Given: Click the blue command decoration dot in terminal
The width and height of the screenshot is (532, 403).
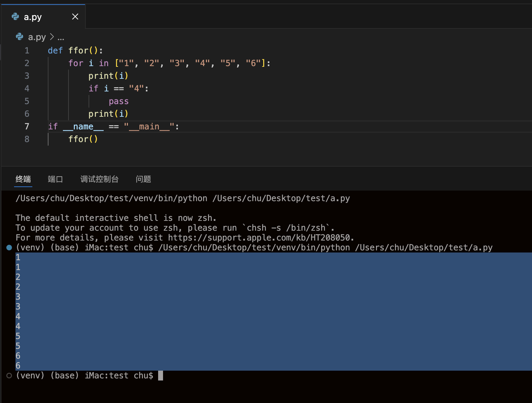Looking at the screenshot, I should [x=9, y=248].
